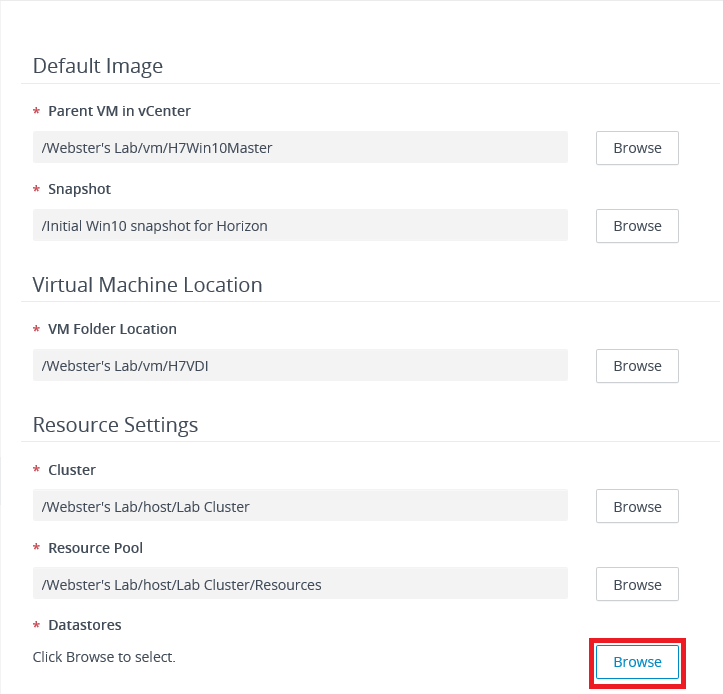This screenshot has width=723, height=694.
Task: Click the Snapshot field label
Action: pos(79,189)
